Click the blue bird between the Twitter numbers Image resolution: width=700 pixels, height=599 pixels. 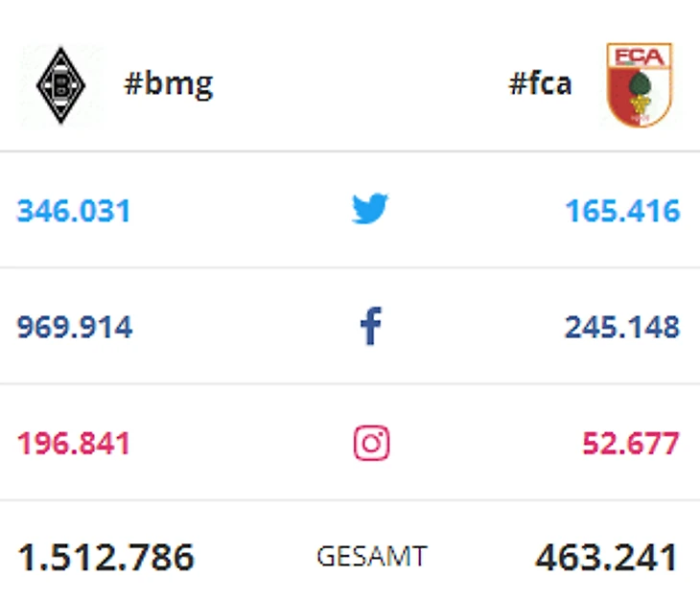click(x=370, y=209)
